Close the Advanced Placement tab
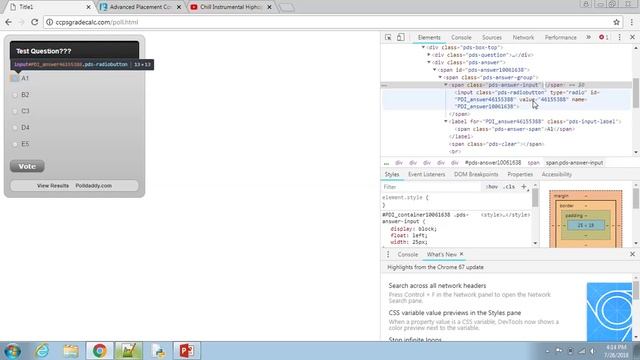Viewport: 640px width, 360px height. click(x=179, y=7)
